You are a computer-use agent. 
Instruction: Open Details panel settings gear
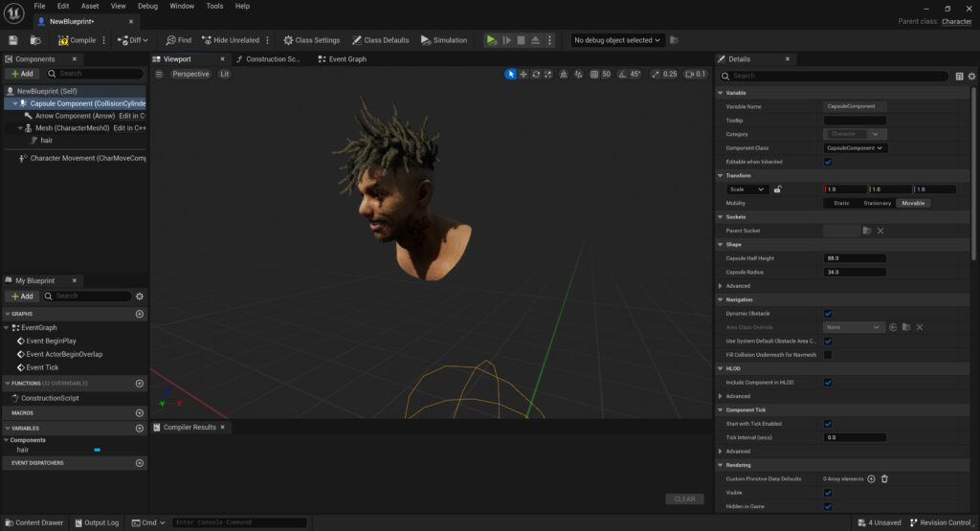tap(972, 76)
